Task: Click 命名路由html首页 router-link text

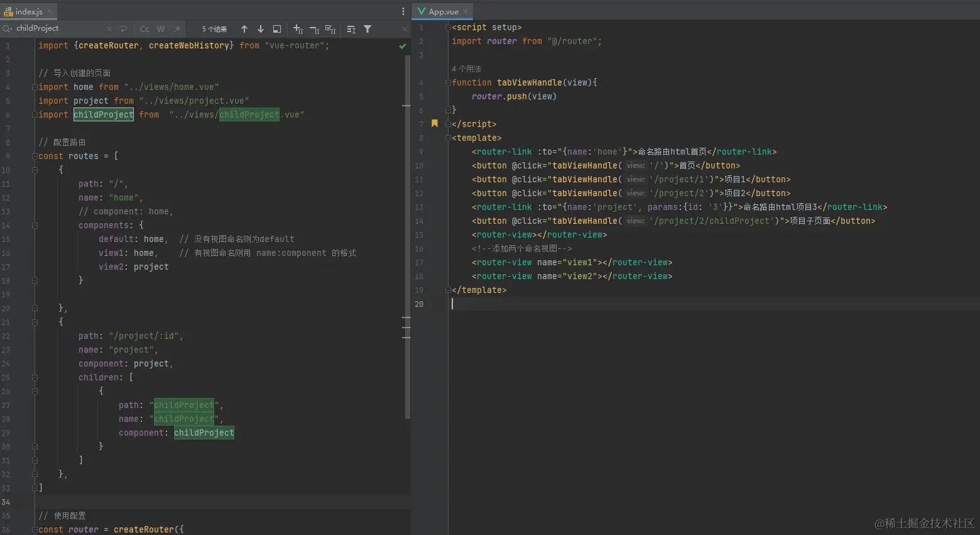Action: coord(672,152)
